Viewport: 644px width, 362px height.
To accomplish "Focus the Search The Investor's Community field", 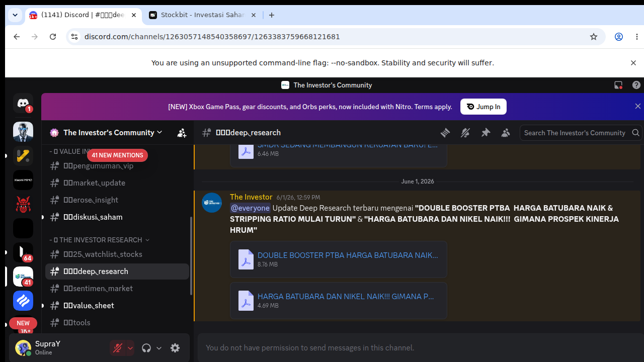I will pyautogui.click(x=581, y=133).
